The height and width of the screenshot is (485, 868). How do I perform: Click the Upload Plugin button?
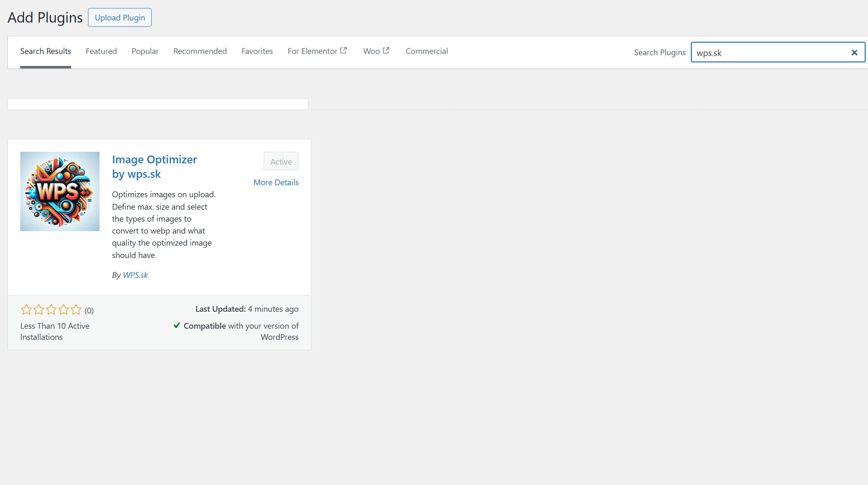click(x=120, y=17)
